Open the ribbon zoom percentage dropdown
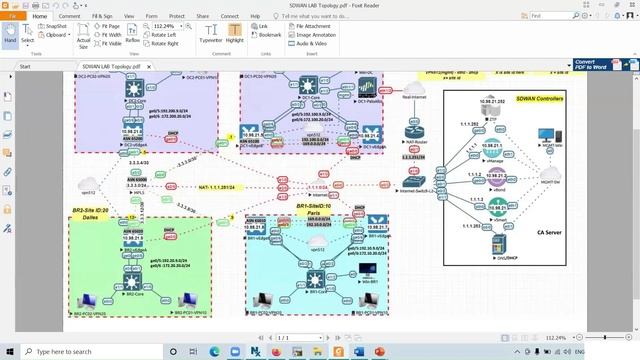The image size is (640, 360). click(x=181, y=26)
